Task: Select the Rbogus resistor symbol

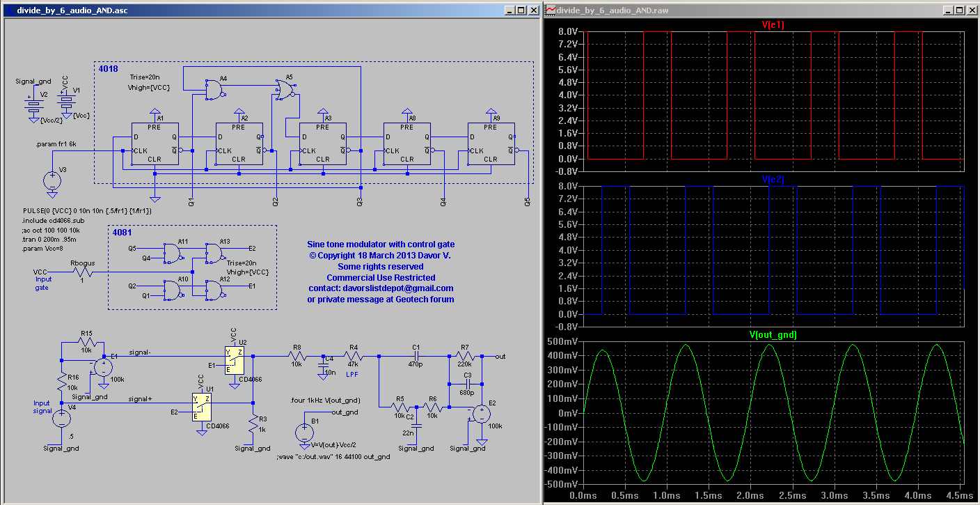Action: [x=82, y=272]
